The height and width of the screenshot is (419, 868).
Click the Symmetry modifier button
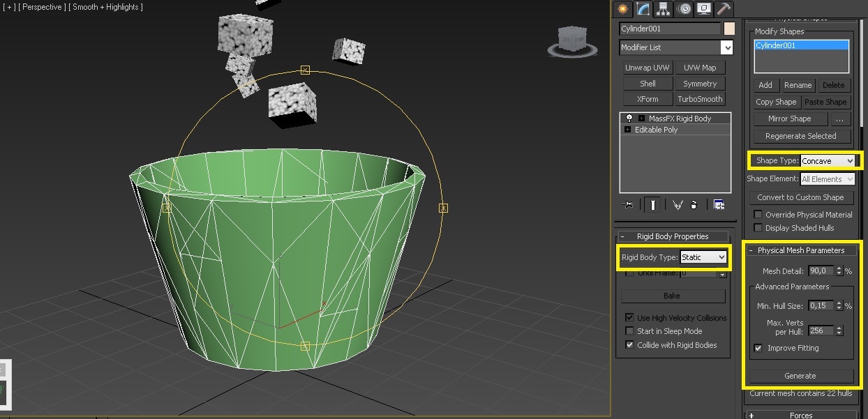click(x=700, y=84)
